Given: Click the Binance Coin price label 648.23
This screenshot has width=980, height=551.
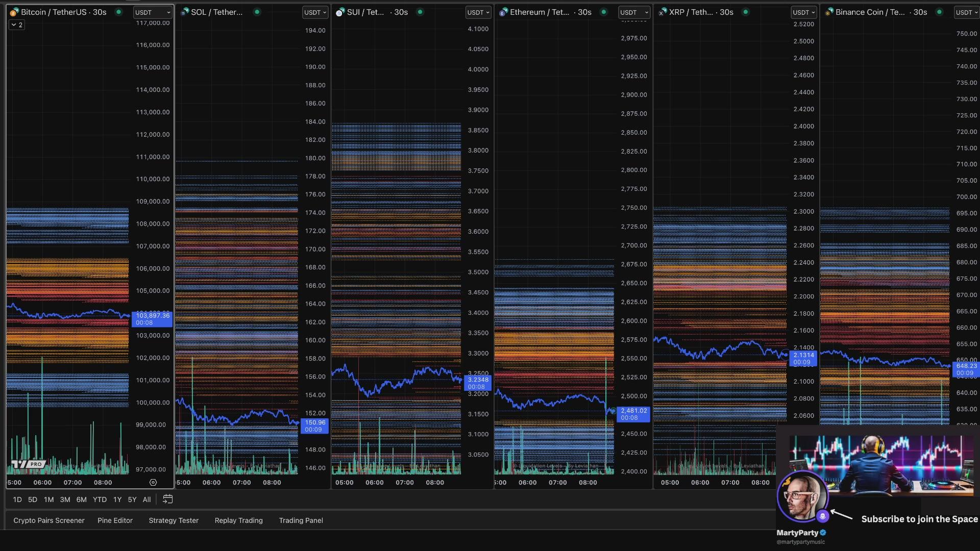Looking at the screenshot, I should pos(966,369).
